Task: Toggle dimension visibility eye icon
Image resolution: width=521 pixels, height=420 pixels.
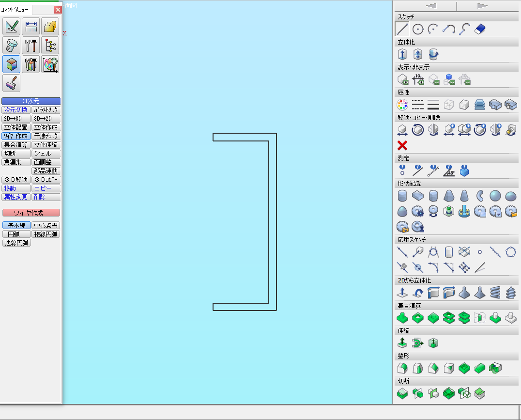Action: (x=418, y=79)
